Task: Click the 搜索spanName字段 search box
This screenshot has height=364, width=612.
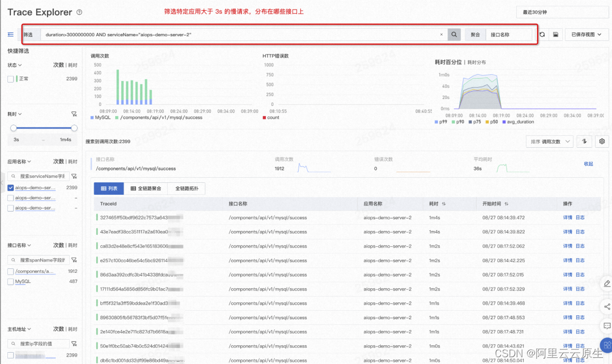Action: [39, 260]
